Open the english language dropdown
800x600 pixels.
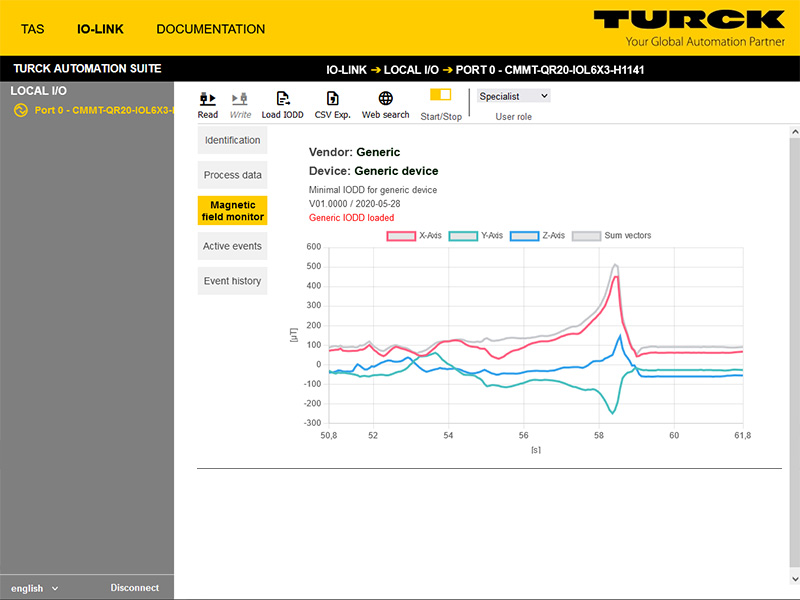[x=34, y=588]
